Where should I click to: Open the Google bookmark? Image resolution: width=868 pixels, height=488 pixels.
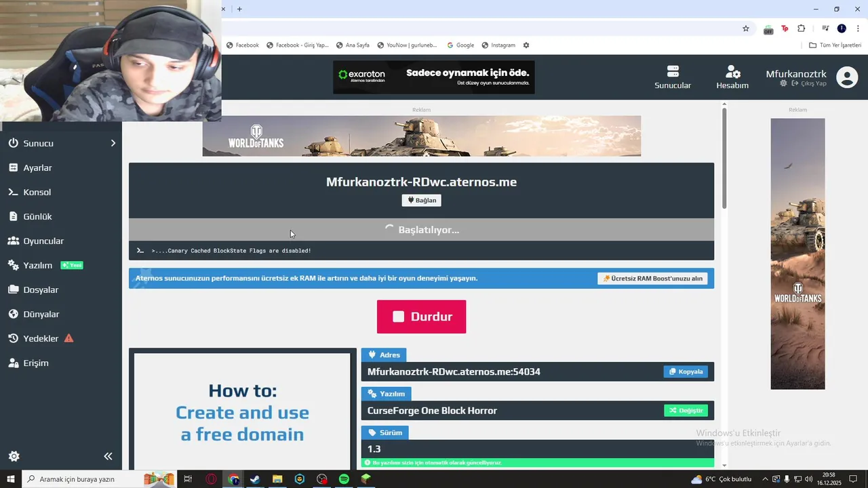click(x=460, y=45)
